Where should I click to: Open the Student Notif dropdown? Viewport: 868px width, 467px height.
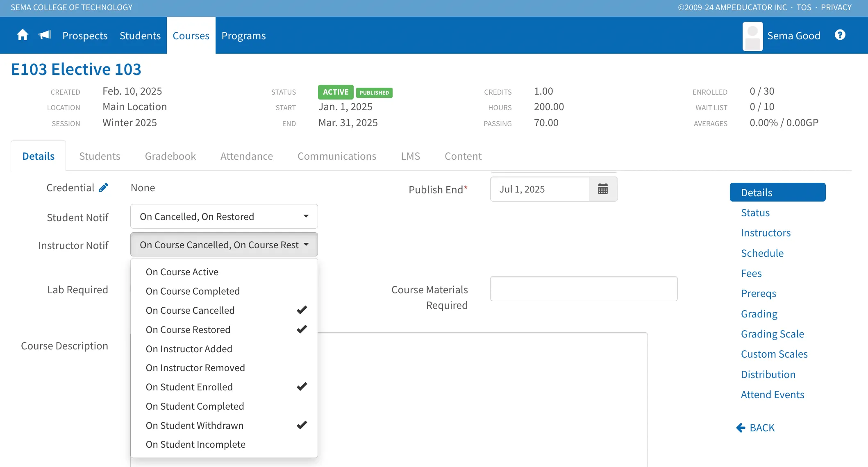tap(224, 216)
